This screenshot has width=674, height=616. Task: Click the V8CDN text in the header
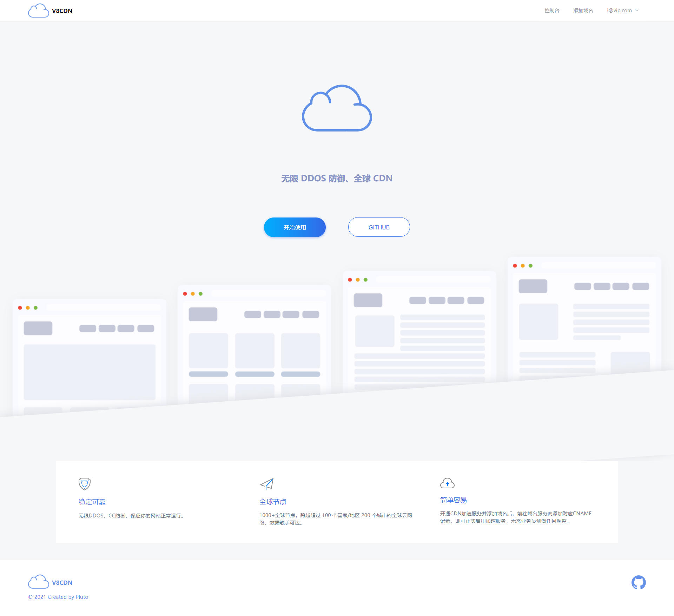pos(62,11)
